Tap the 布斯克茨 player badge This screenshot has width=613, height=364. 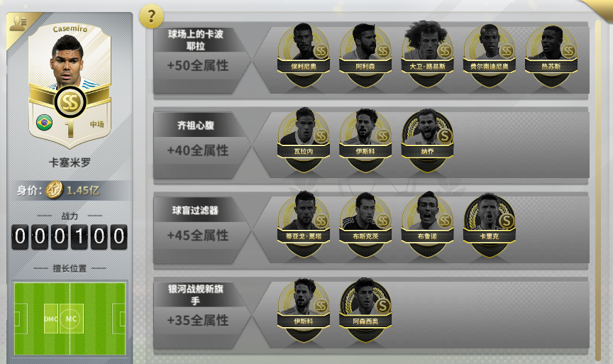pyautogui.click(x=365, y=225)
